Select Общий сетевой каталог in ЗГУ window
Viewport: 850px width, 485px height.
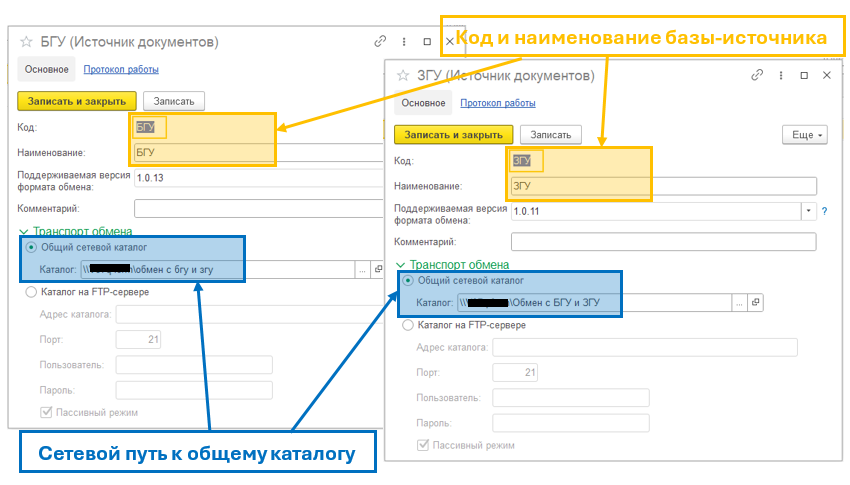408,281
